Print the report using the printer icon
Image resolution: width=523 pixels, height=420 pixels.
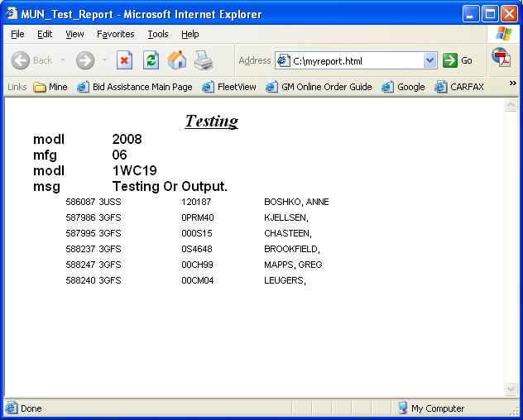pyautogui.click(x=204, y=60)
